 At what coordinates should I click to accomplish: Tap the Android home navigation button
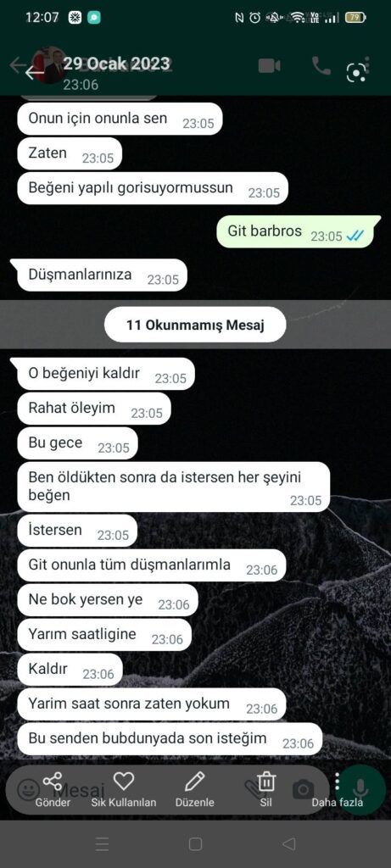click(195, 843)
